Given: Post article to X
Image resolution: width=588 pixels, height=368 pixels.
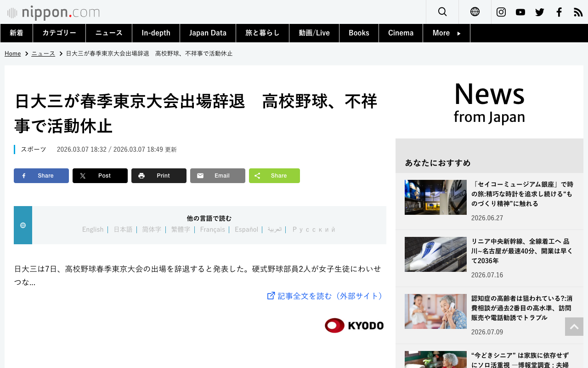Looking at the screenshot, I should 100,176.
